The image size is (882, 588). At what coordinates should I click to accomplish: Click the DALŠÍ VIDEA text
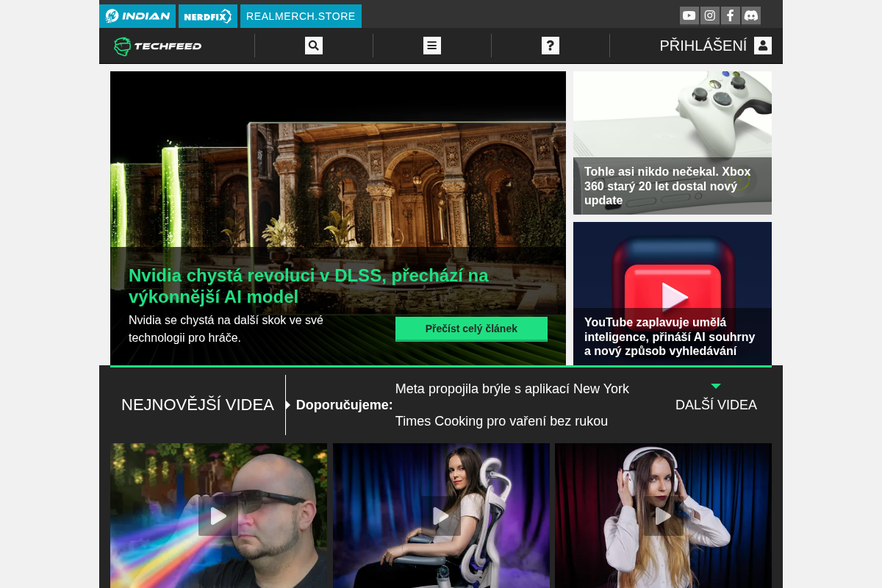pos(716,405)
